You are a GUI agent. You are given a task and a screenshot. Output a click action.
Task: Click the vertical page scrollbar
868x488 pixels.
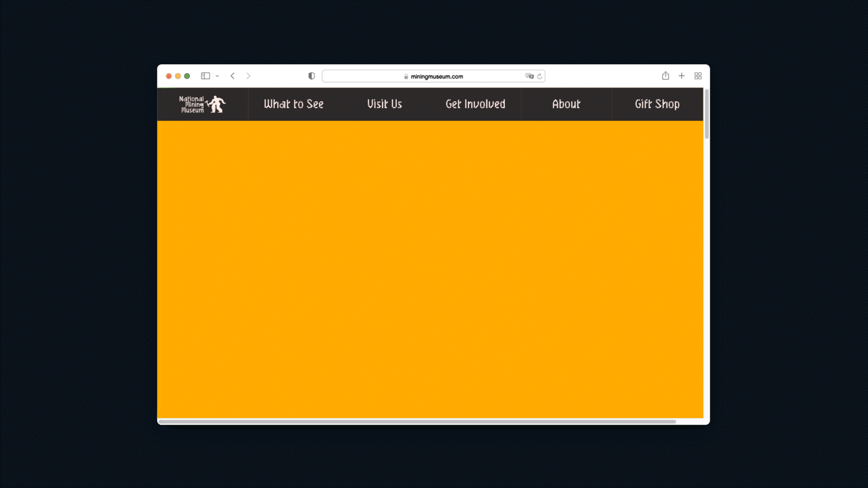(707, 114)
